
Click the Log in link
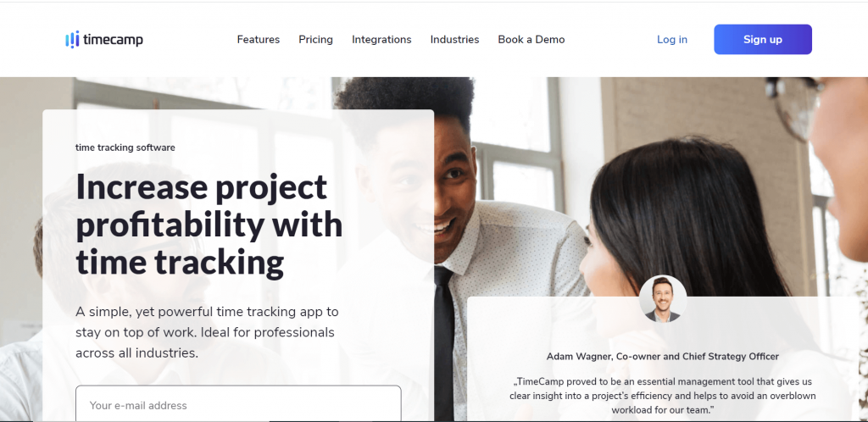pyautogui.click(x=672, y=39)
